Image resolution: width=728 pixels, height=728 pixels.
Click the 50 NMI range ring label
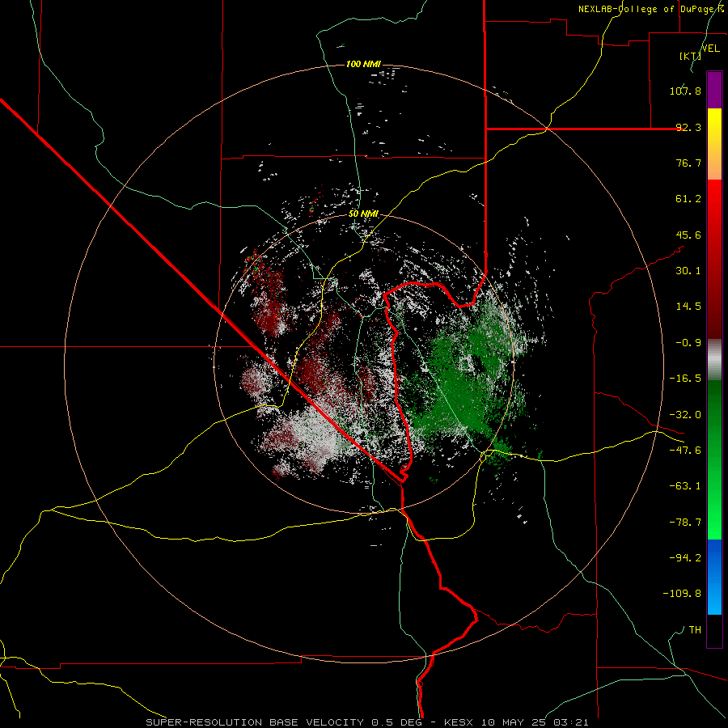point(363,214)
